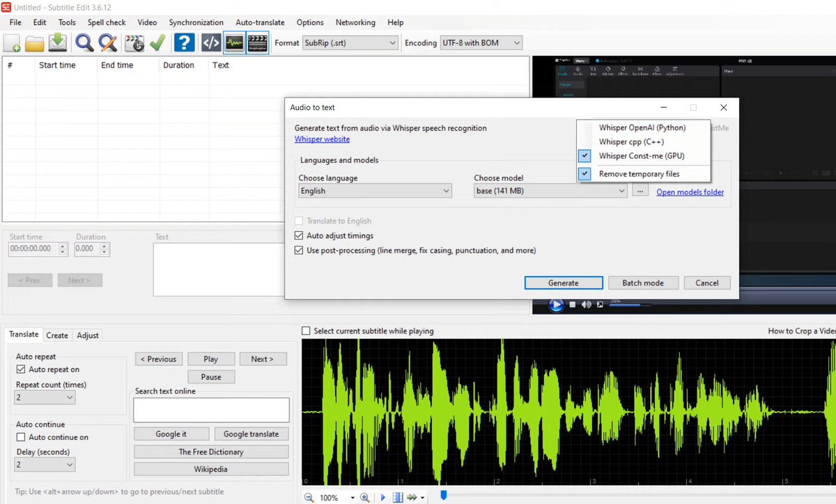
Task: Click the green audio waveform display
Action: pyautogui.click(x=568, y=411)
